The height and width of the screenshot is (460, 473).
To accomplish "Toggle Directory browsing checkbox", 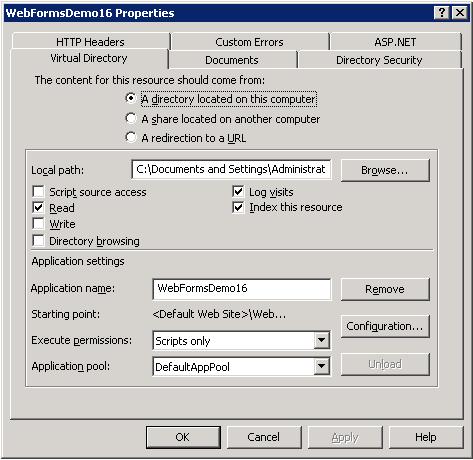I will coord(38,240).
